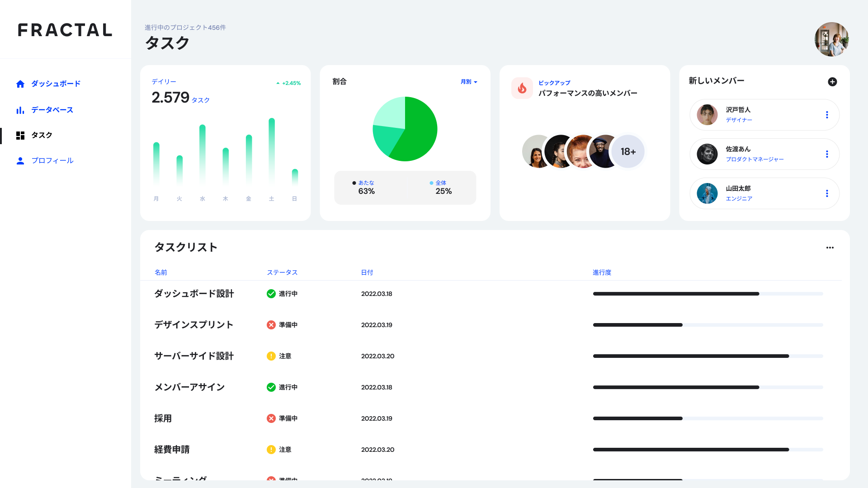Click green check status of ダッシュボード設計
The width and height of the screenshot is (868, 488).
(x=271, y=294)
